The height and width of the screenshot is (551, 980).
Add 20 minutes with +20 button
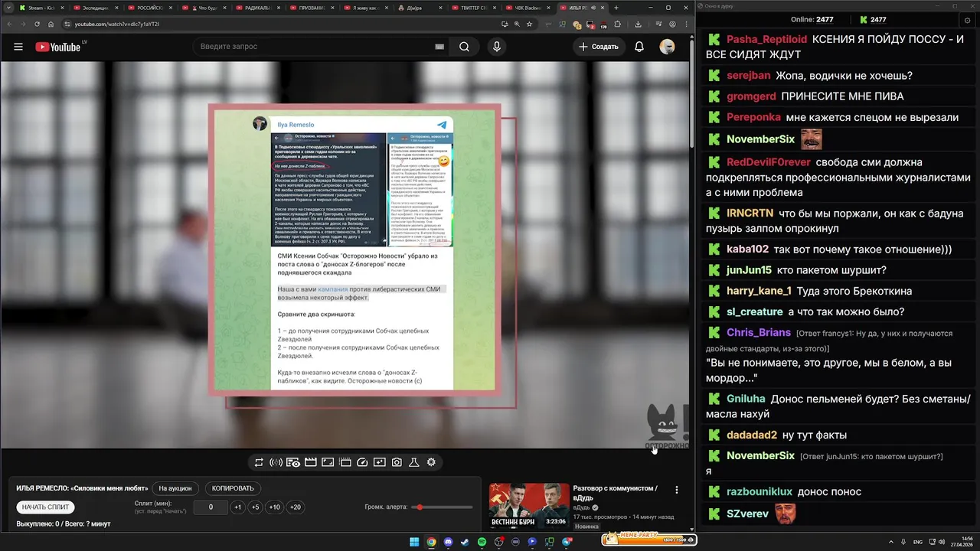click(295, 507)
